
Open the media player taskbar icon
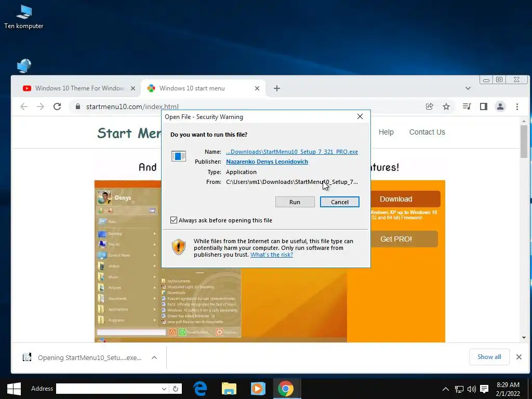tap(258, 389)
